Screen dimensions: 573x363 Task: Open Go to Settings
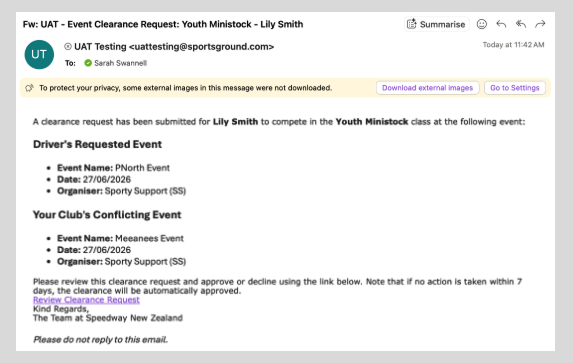click(x=515, y=88)
